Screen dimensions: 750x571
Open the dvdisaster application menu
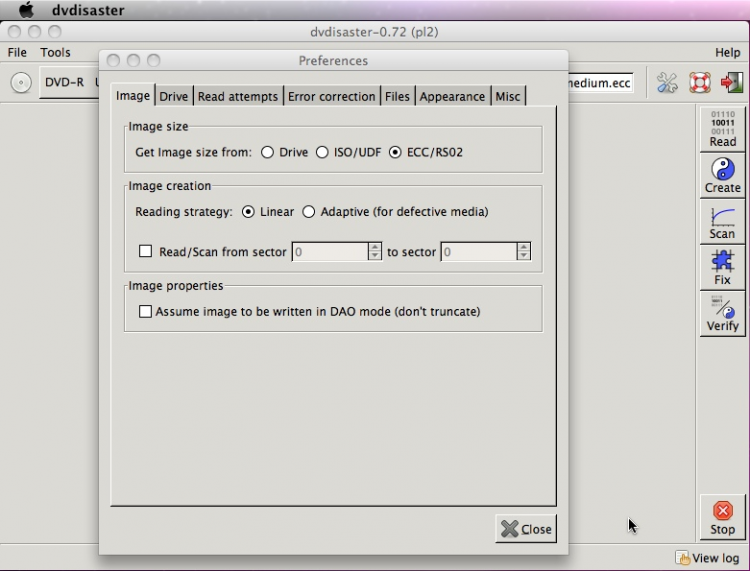point(88,10)
